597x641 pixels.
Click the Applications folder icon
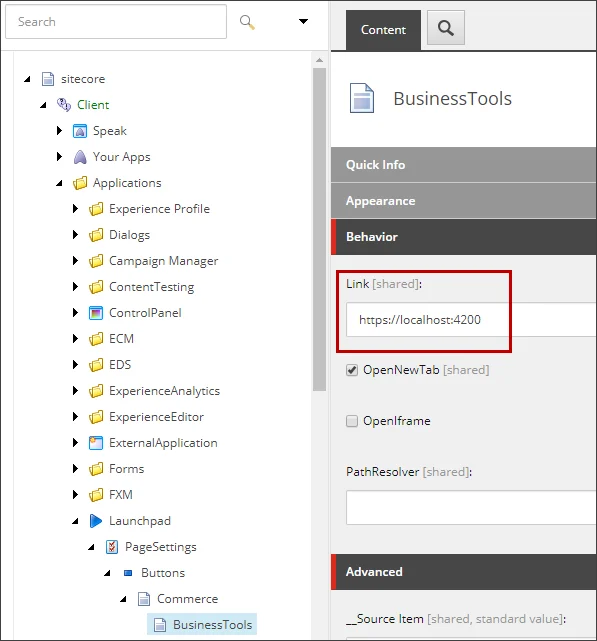point(80,183)
